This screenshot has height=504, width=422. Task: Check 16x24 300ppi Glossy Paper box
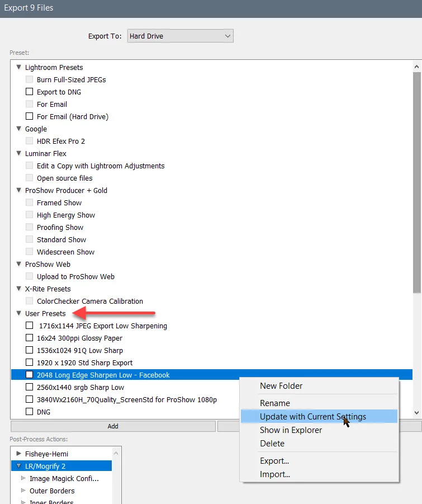[x=29, y=338]
